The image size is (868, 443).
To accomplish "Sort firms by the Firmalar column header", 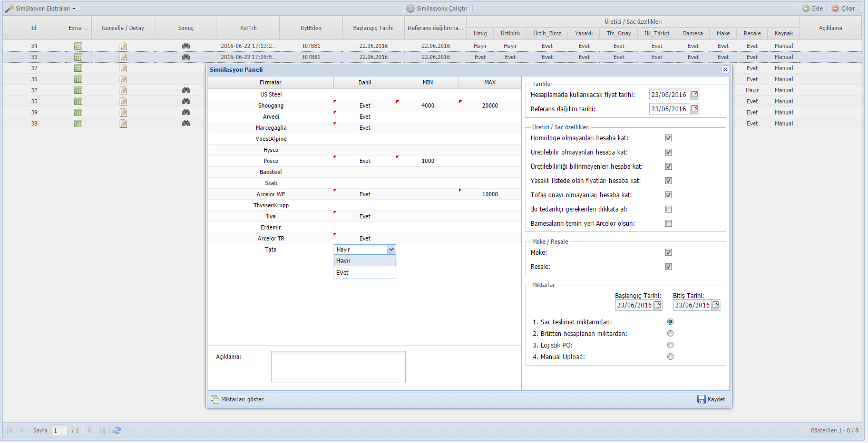I will pos(271,82).
